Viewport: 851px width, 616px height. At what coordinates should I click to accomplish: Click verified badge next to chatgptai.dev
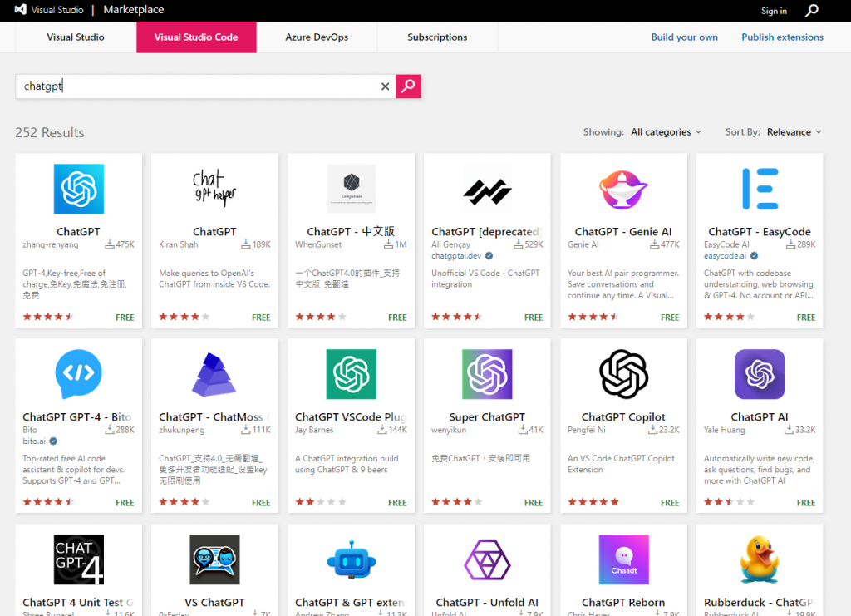pos(489,255)
